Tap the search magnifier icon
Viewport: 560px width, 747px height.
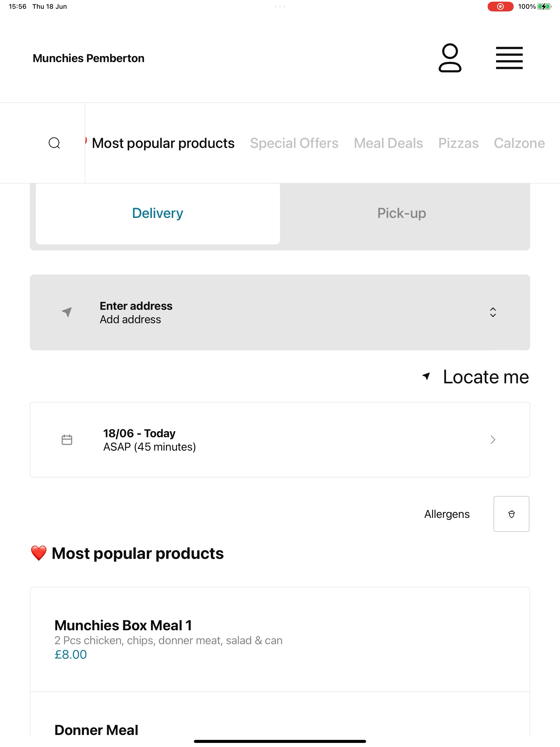pyautogui.click(x=54, y=143)
